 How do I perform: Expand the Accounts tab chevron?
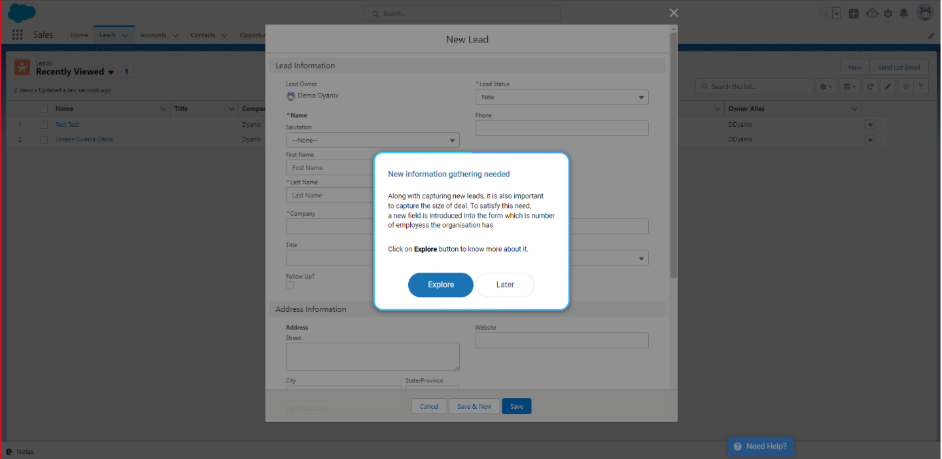(175, 35)
